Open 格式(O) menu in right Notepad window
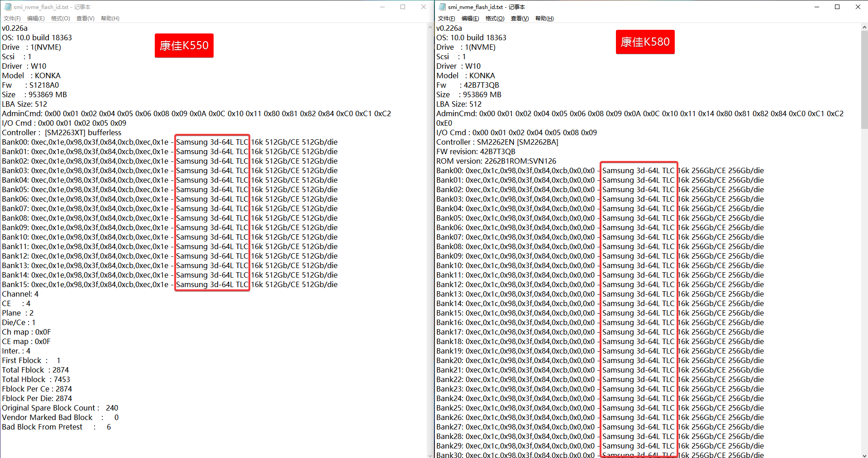 coord(495,19)
